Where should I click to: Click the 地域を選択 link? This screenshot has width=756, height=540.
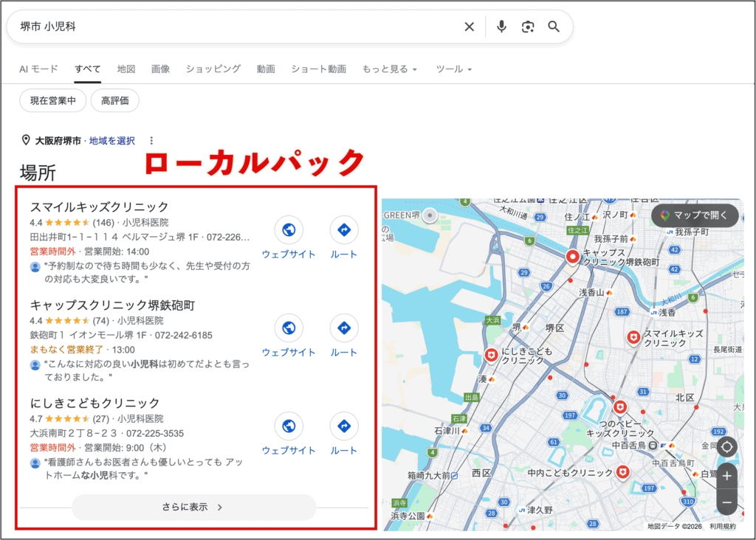112,141
